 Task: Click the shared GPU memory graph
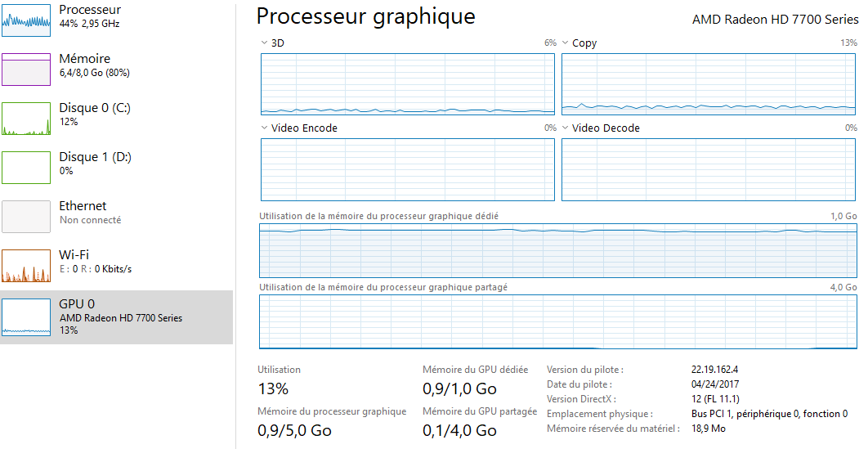click(558, 322)
